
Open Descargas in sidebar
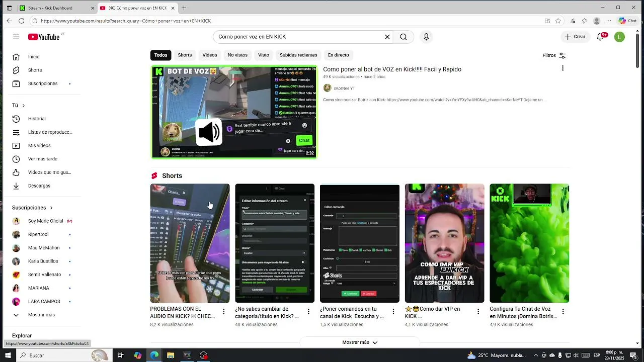pyautogui.click(x=39, y=186)
